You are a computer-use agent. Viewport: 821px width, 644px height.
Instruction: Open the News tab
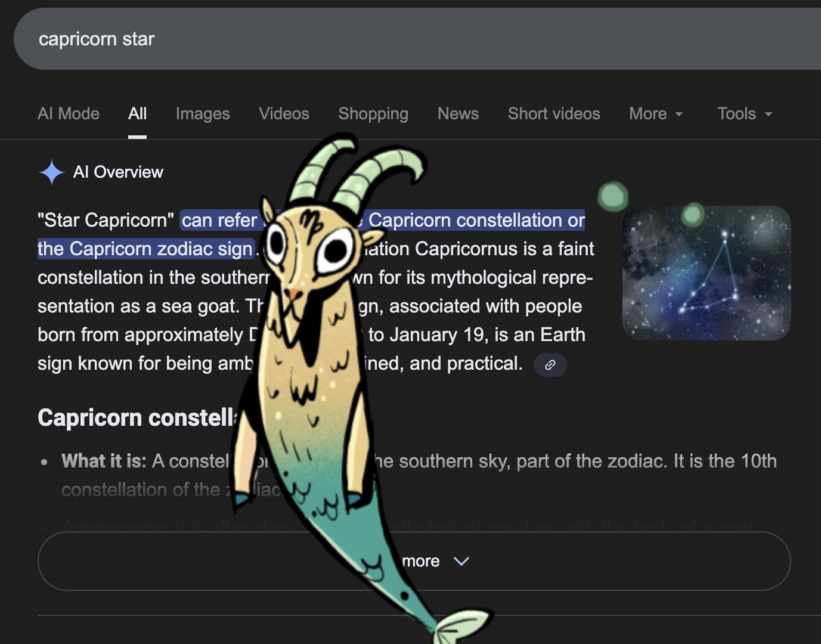click(458, 113)
